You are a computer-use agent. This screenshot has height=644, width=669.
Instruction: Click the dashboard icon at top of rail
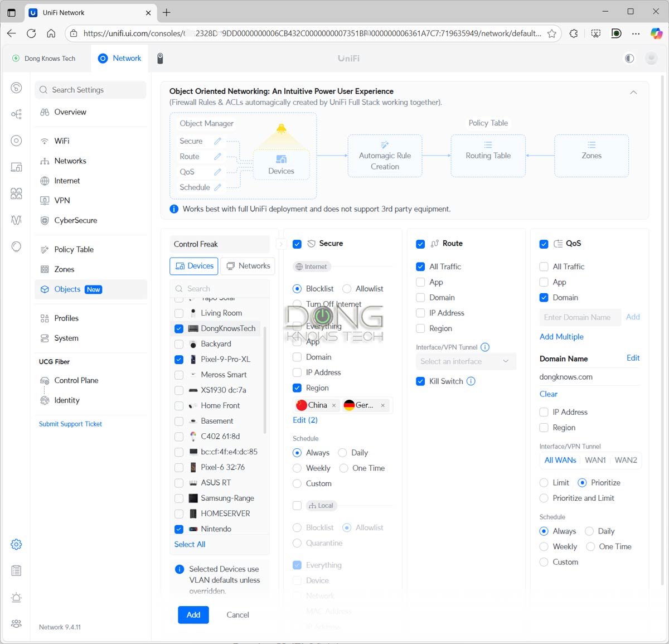coord(16,88)
